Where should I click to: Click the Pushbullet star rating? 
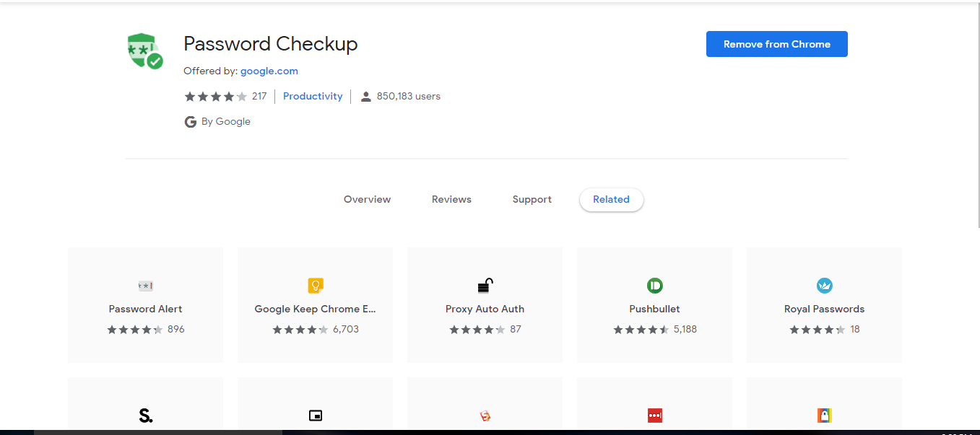coord(641,330)
